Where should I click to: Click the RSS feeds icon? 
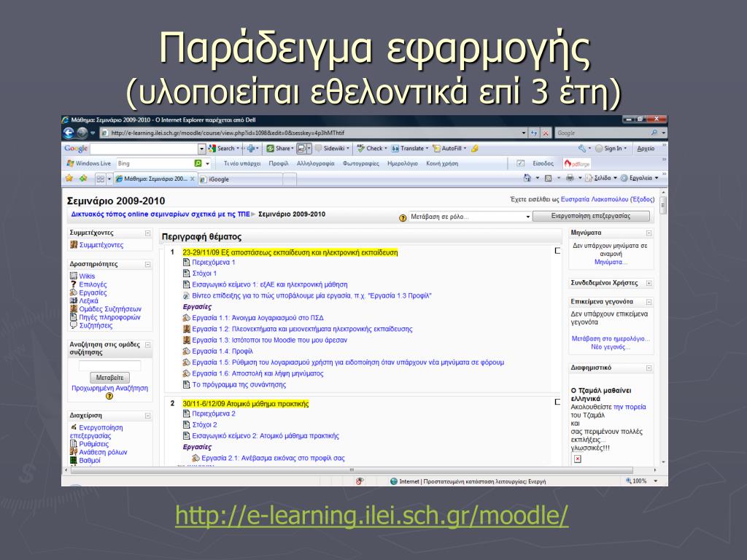(x=549, y=178)
